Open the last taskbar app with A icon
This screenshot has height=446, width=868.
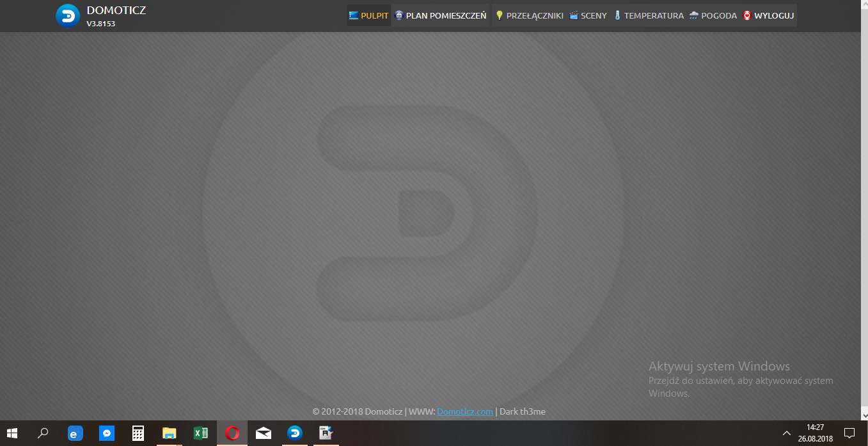click(x=326, y=433)
